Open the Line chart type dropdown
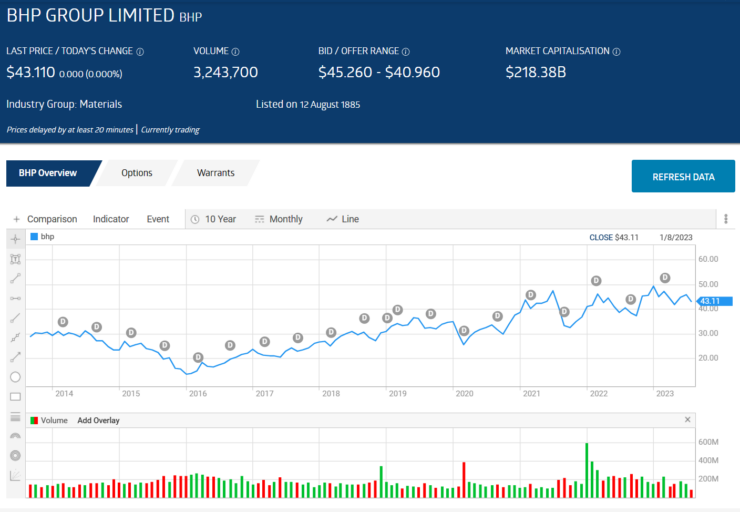Image resolution: width=740 pixels, height=512 pixels. tap(350, 219)
